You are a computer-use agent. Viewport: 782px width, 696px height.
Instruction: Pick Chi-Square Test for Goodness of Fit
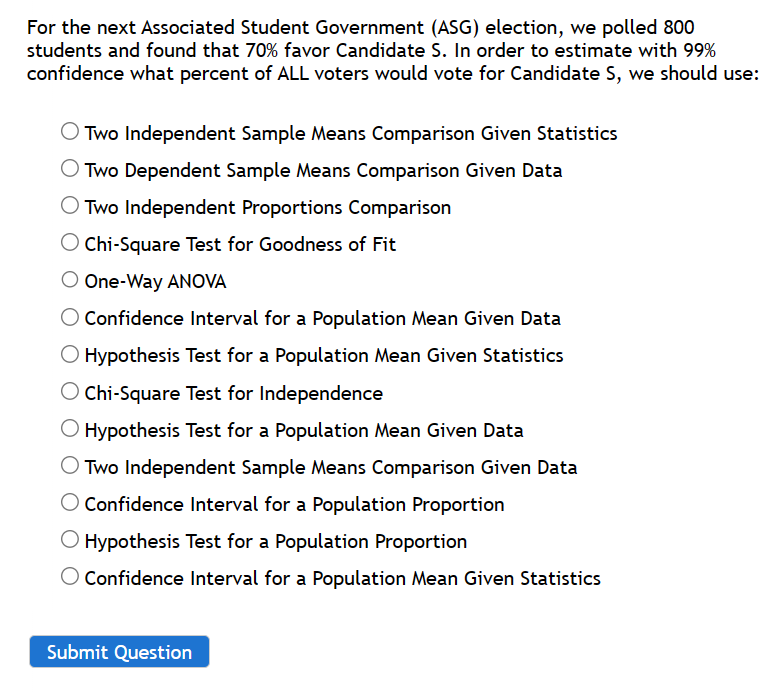70,243
